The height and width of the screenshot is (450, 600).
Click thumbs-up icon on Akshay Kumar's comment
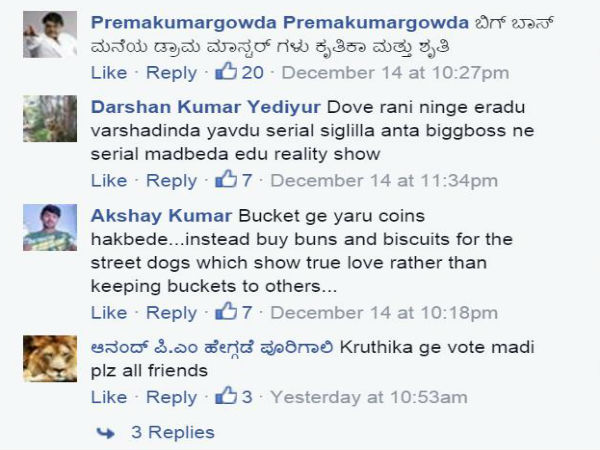point(226,311)
